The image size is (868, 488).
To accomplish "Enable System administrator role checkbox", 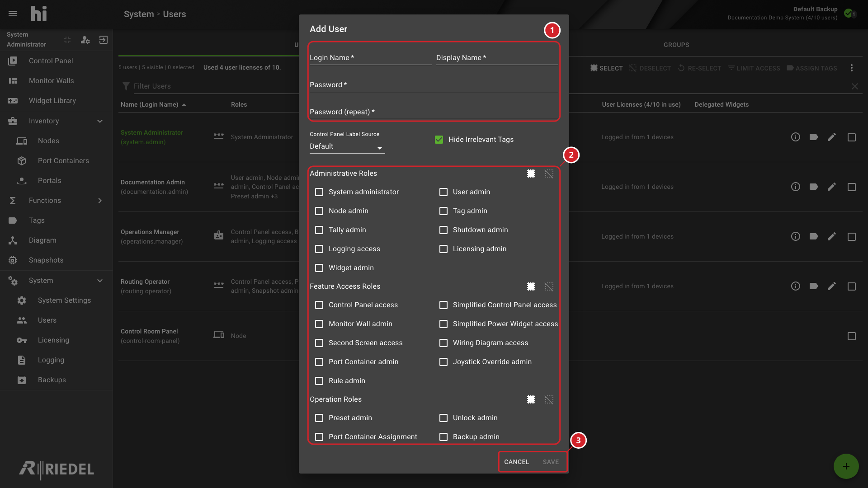I will point(319,192).
